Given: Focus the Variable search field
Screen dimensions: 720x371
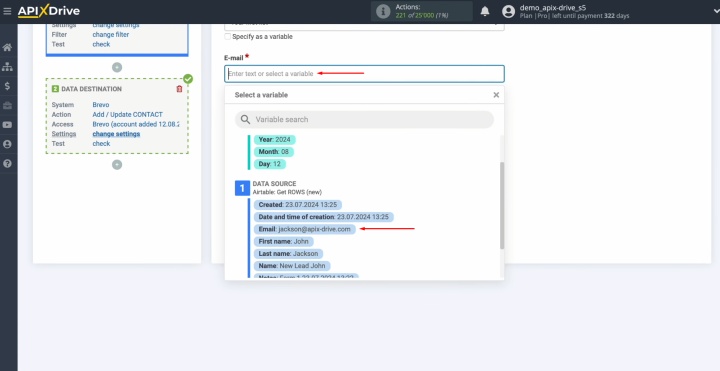Looking at the screenshot, I should (x=364, y=119).
